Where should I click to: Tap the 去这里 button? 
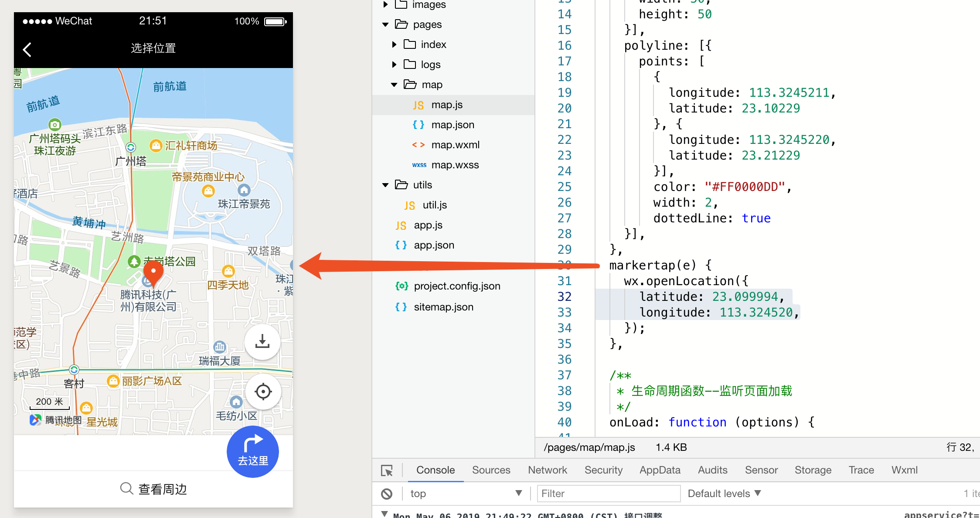(252, 452)
